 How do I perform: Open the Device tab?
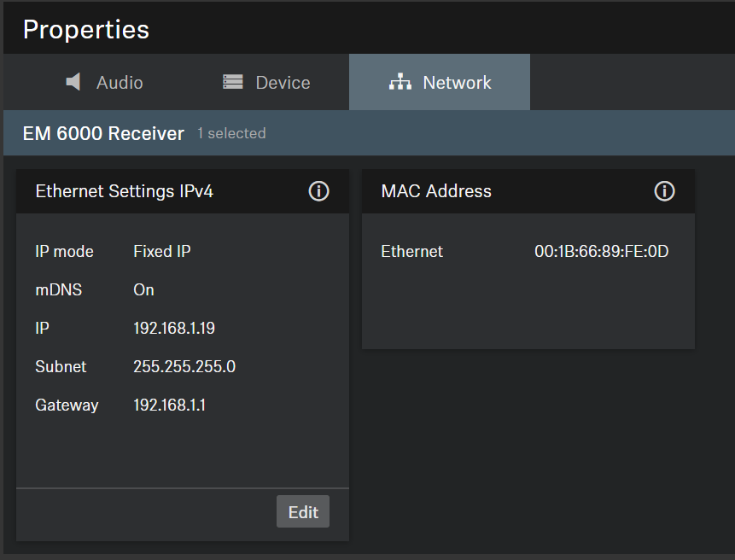283,83
